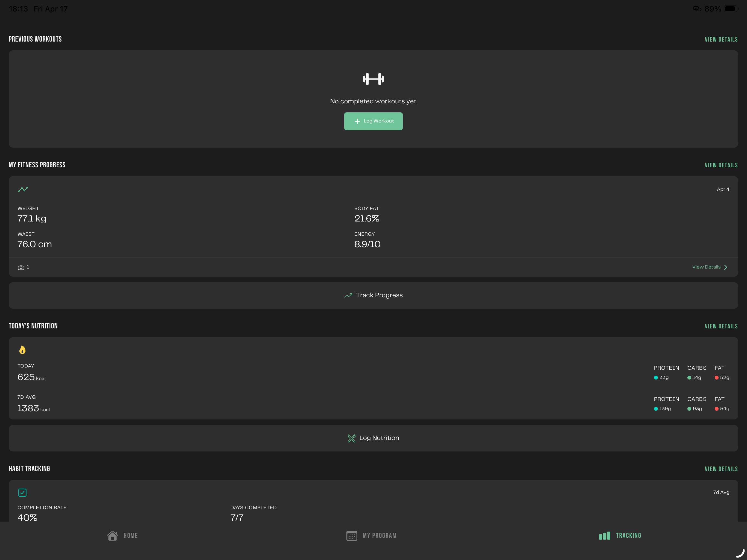Click the 89% battery percentage
The width and height of the screenshot is (747, 560).
713,9
